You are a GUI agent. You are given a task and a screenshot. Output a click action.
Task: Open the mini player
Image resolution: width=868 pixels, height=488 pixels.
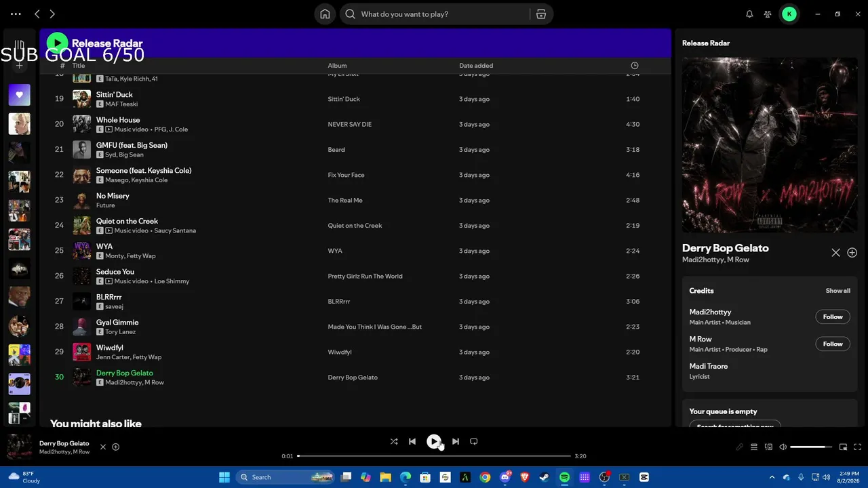[x=843, y=447]
